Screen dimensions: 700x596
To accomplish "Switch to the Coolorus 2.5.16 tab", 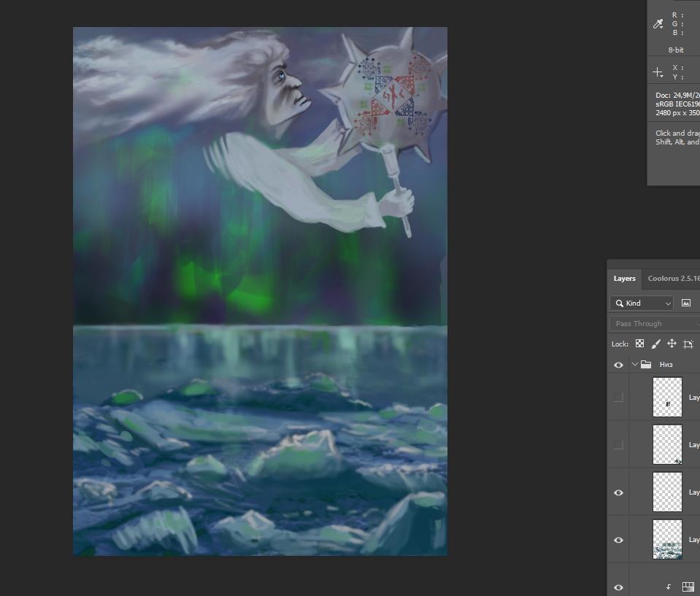I will (672, 279).
